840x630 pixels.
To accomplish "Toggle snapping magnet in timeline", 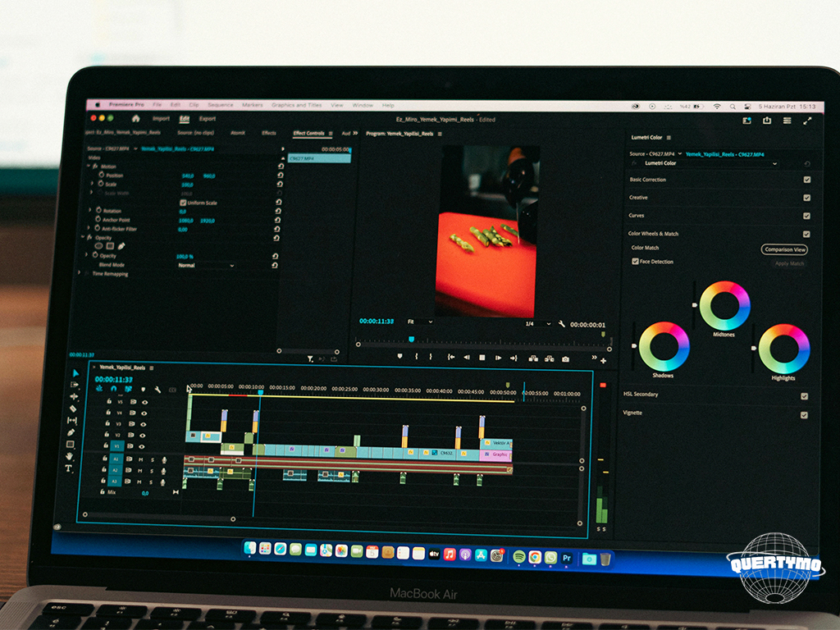I will tap(113, 389).
